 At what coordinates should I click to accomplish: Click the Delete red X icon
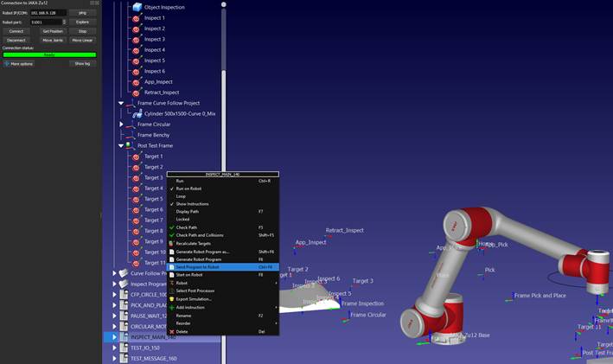tap(171, 331)
